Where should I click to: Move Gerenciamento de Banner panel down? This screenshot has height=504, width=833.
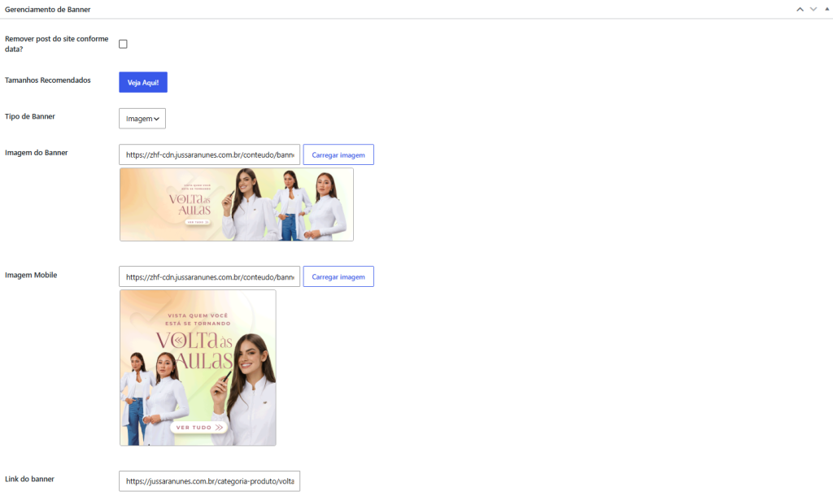click(x=813, y=10)
